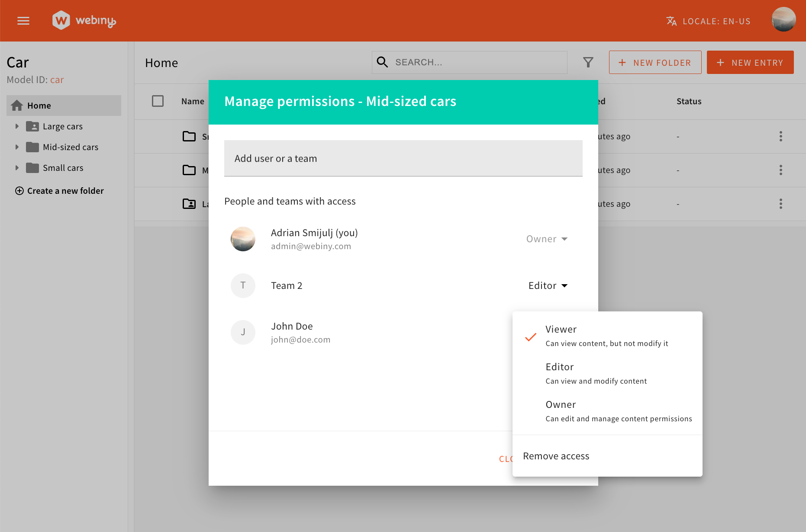The width and height of the screenshot is (806, 532).
Task: Click the Create a new folder plus icon
Action: [19, 191]
